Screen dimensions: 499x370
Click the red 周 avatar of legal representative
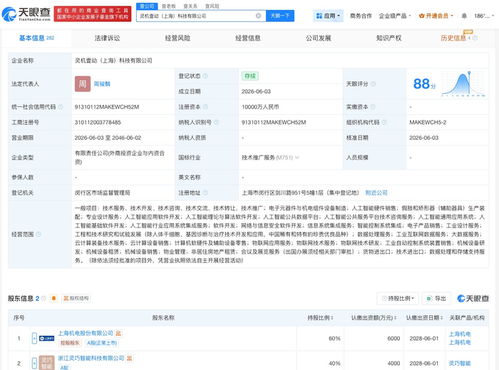point(83,84)
